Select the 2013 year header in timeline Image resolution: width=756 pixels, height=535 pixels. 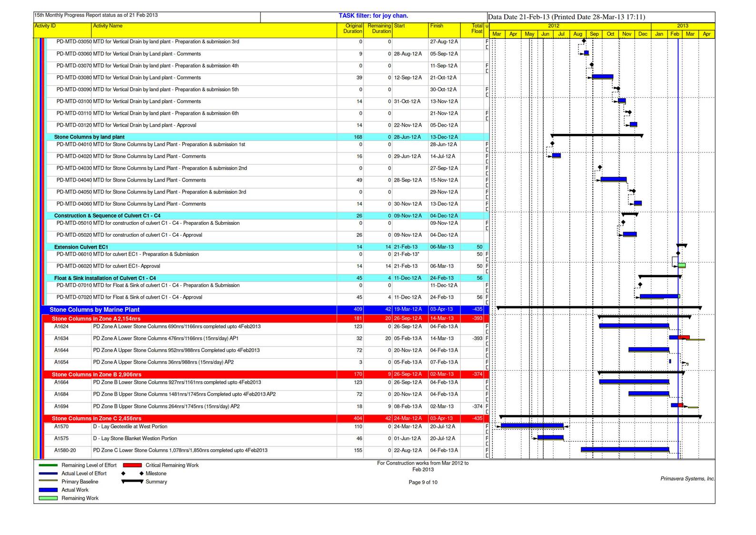tap(683, 26)
